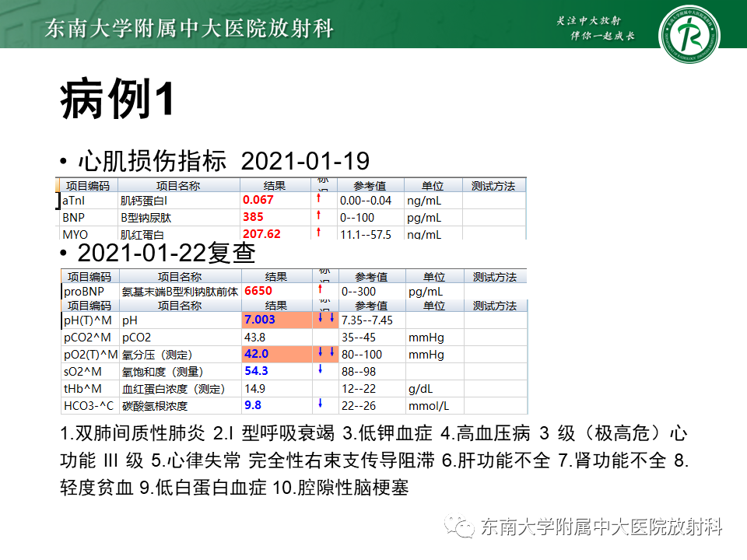Click the red result 385

[253, 217]
